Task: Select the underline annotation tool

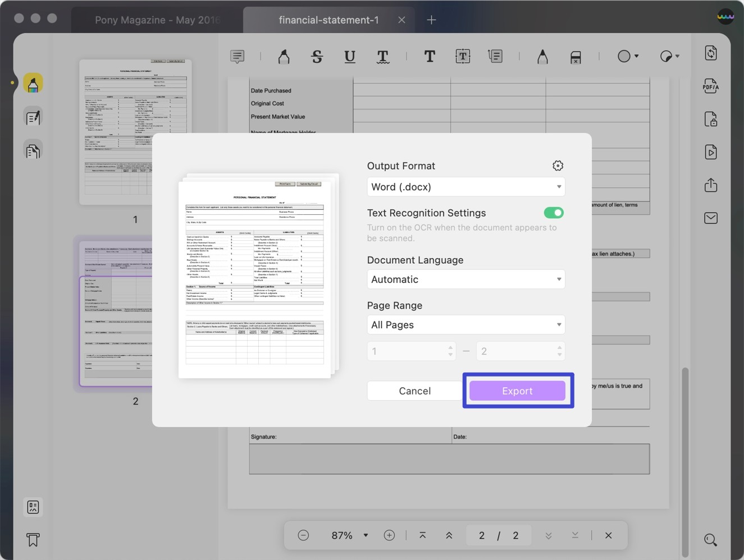Action: click(x=350, y=56)
